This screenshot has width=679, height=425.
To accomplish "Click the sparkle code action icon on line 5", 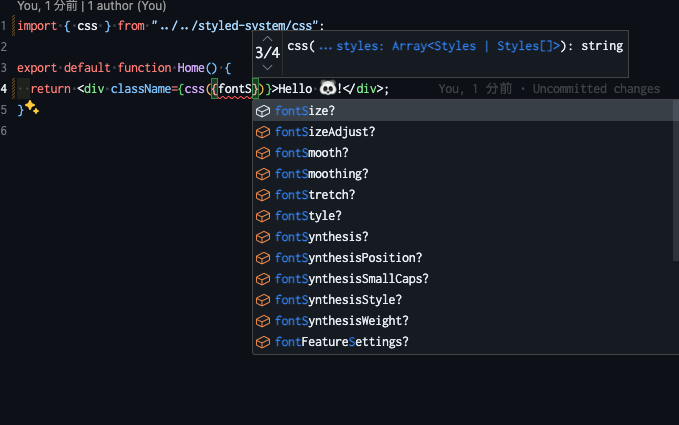I will [x=32, y=107].
